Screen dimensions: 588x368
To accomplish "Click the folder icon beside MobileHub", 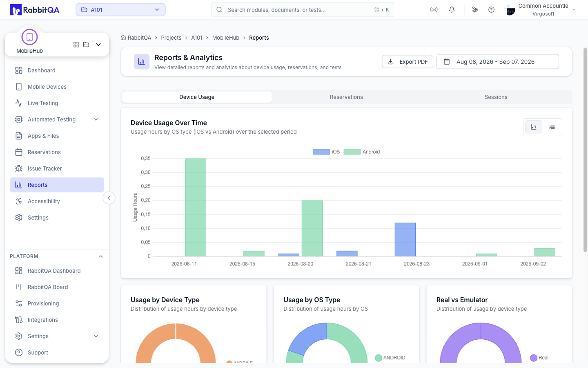I will [x=86, y=45].
